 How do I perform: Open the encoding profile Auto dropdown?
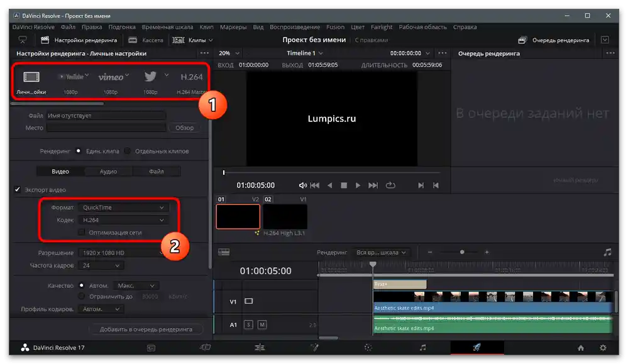coord(101,309)
